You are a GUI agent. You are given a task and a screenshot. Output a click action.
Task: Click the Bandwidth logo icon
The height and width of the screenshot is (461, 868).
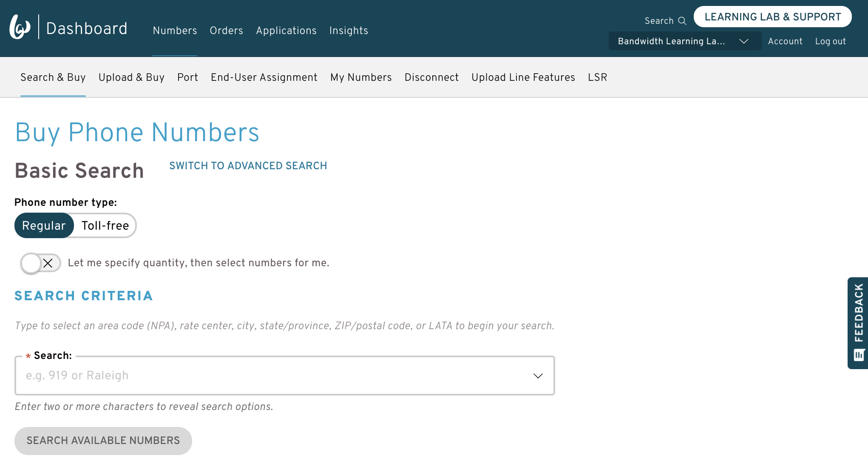(x=20, y=27)
